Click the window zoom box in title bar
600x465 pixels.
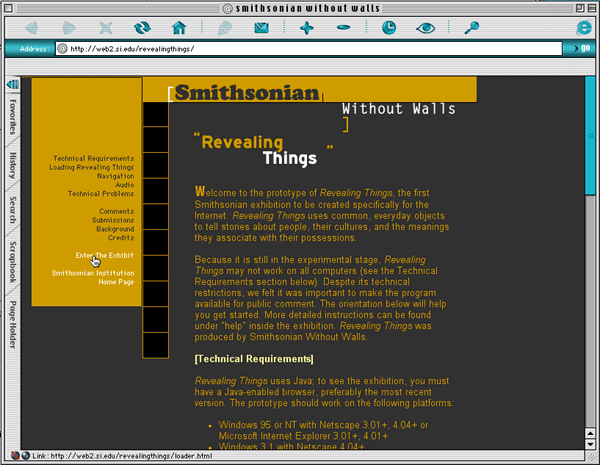click(580, 8)
